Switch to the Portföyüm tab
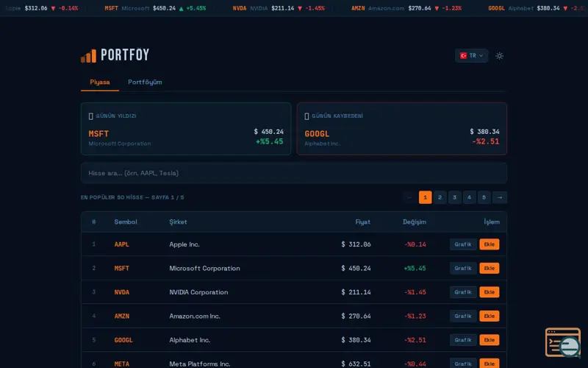The image size is (588, 368). pos(145,82)
